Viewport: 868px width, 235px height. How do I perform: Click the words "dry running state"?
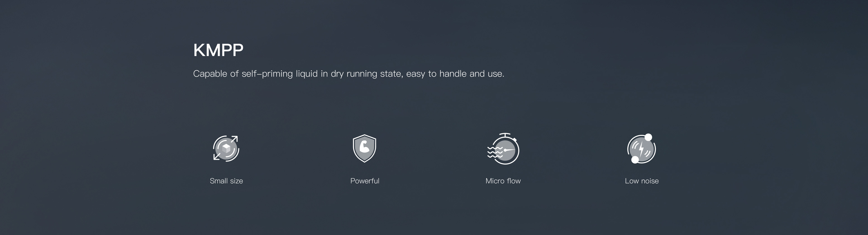(x=367, y=74)
